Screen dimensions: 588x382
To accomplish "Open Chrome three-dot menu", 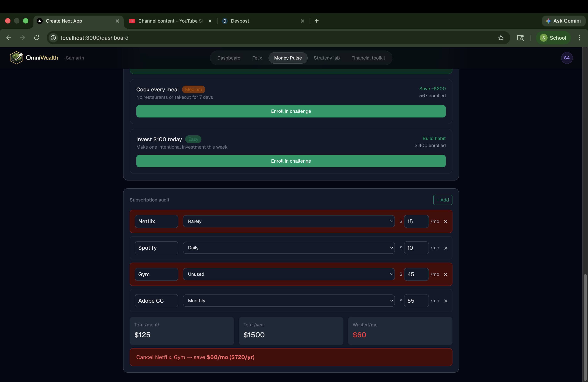I will coord(579,38).
